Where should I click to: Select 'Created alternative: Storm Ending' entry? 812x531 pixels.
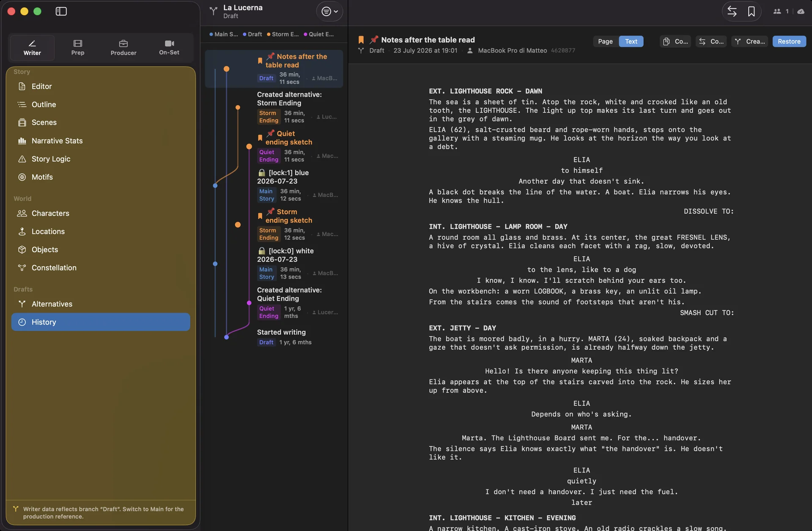pyautogui.click(x=274, y=107)
